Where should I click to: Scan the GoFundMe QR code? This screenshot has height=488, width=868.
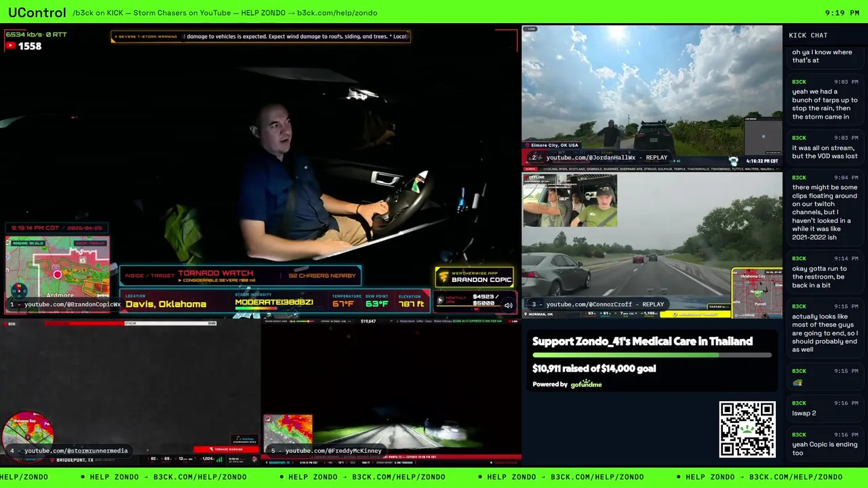[x=747, y=430]
